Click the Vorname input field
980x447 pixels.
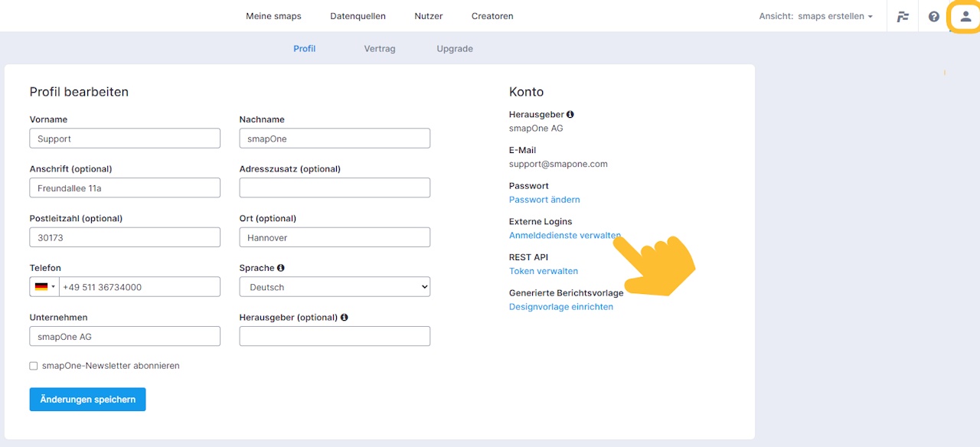tap(125, 139)
